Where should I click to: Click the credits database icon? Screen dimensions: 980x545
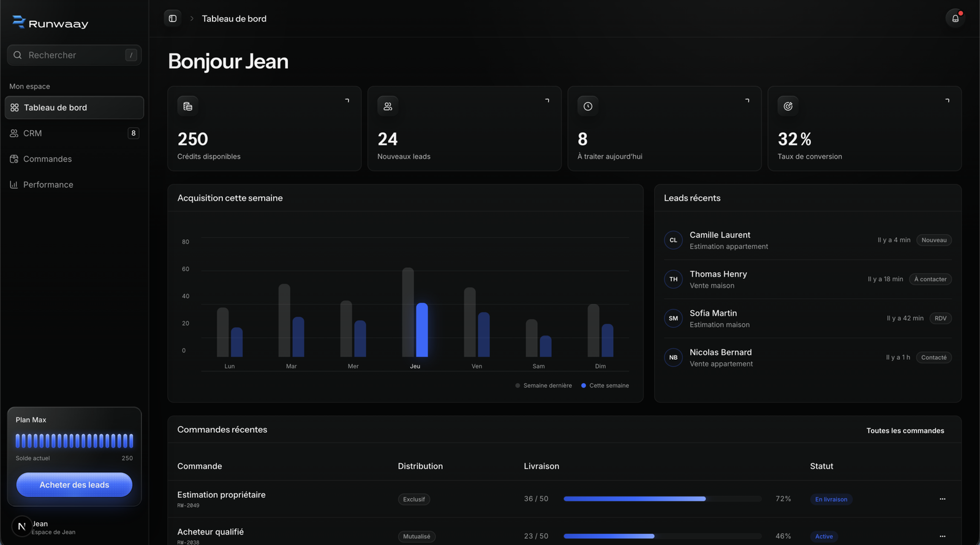tap(188, 106)
